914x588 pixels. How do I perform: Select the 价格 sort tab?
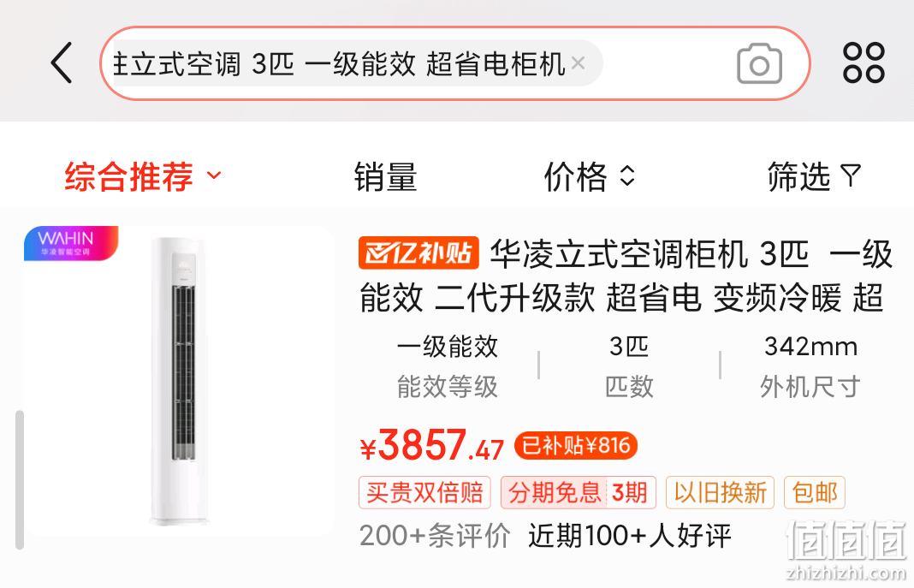[575, 176]
